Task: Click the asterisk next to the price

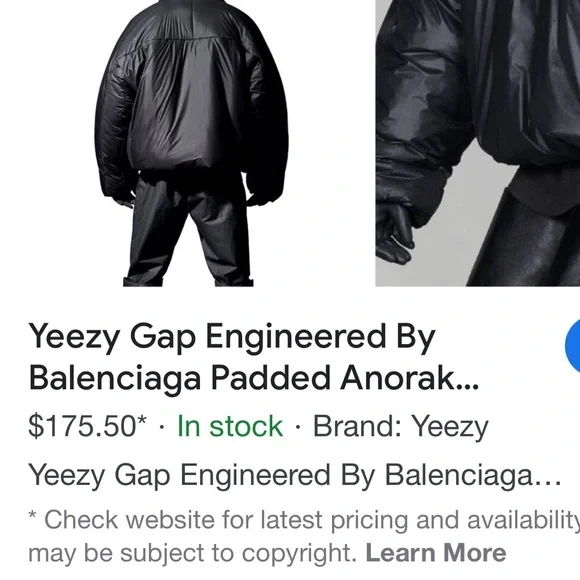Action: click(x=142, y=421)
